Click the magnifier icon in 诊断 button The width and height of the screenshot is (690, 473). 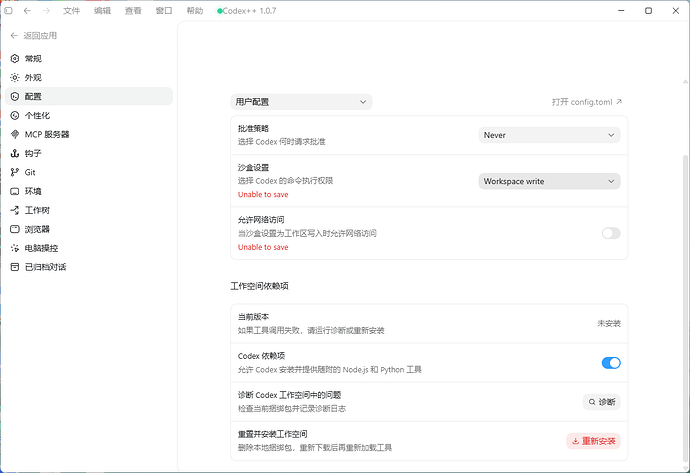click(x=592, y=402)
